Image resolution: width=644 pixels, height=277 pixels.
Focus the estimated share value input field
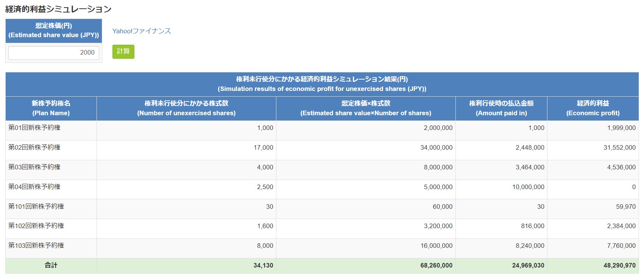[x=54, y=53]
